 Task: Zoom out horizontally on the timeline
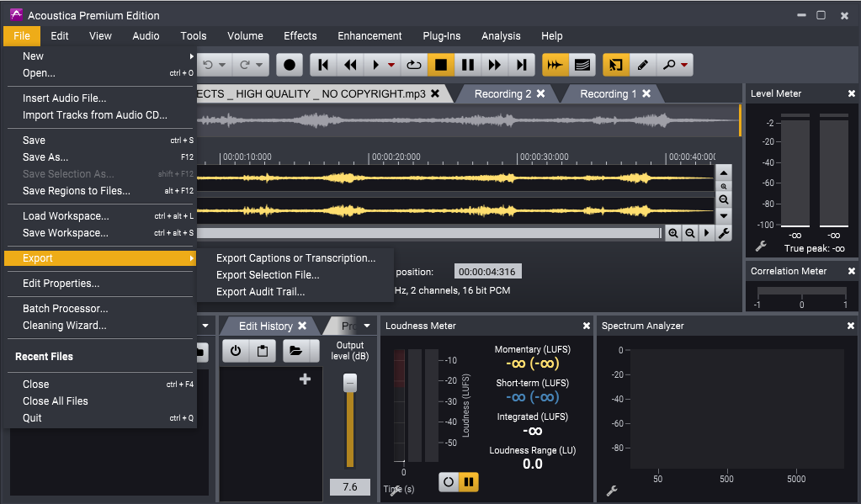(690, 233)
